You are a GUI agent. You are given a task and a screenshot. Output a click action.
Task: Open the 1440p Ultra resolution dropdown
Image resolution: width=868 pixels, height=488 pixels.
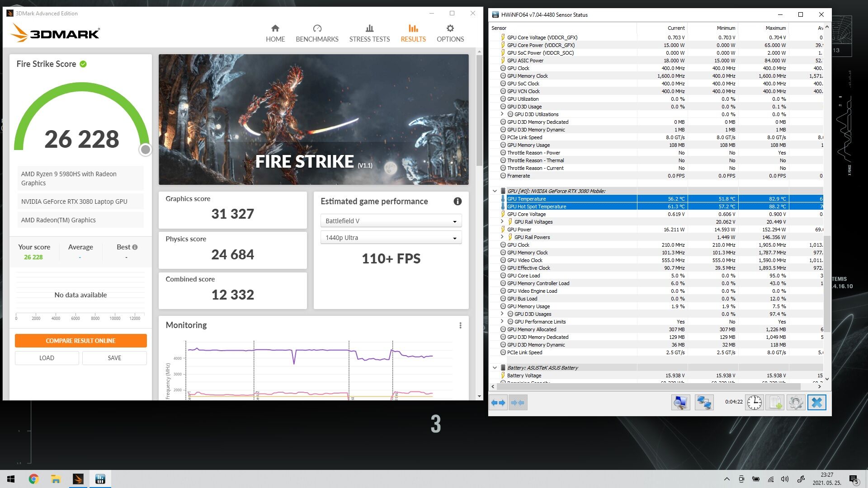tap(391, 238)
